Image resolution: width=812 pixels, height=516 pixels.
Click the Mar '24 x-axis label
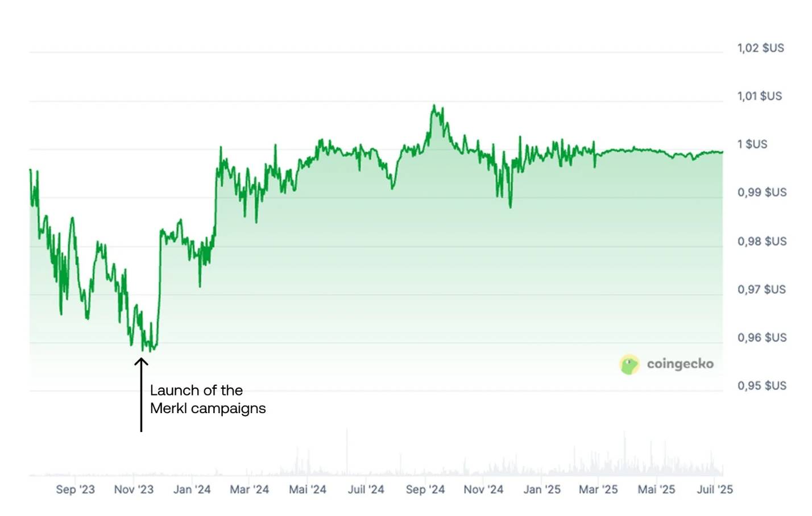pyautogui.click(x=249, y=489)
